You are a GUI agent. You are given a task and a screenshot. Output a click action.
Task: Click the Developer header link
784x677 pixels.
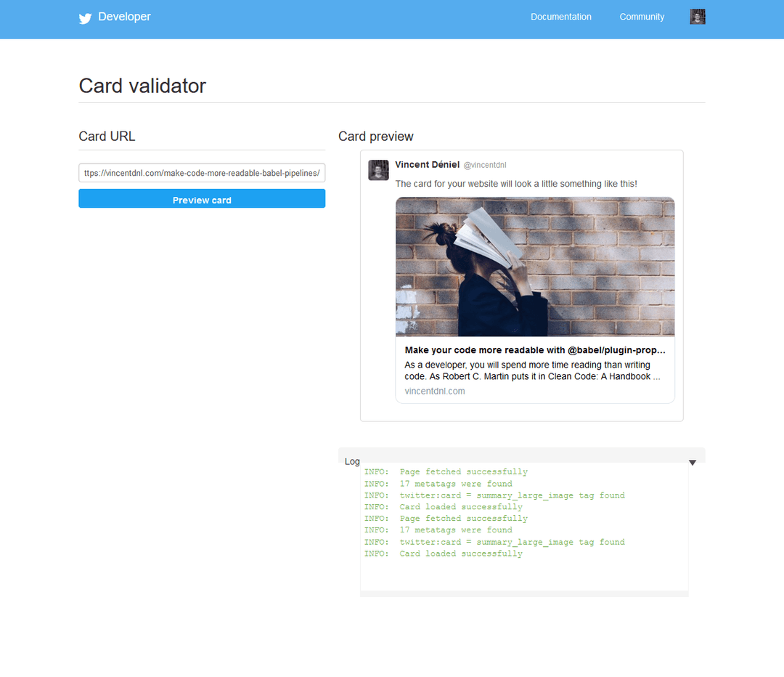[124, 17]
